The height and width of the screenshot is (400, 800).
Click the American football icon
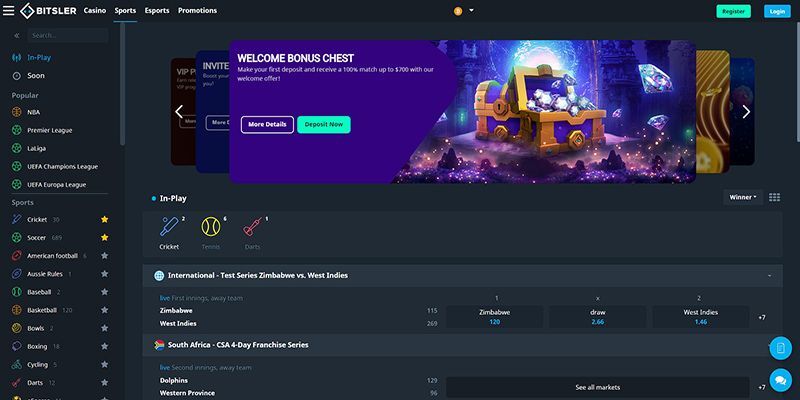pos(17,256)
